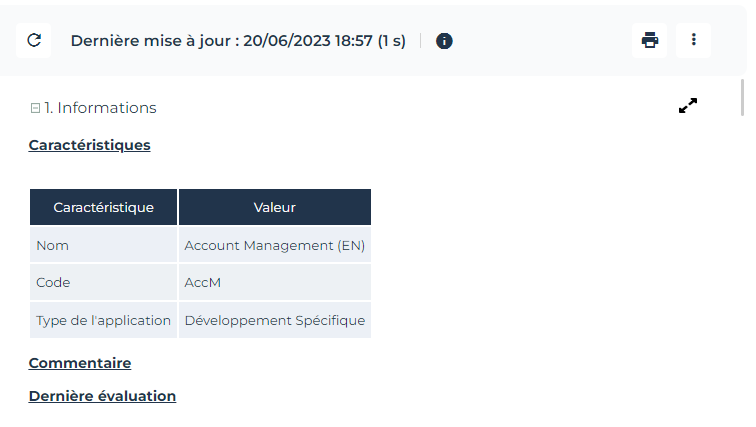This screenshot has height=427, width=756.
Task: Select the Type de l'application cell
Action: pyautogui.click(x=103, y=321)
